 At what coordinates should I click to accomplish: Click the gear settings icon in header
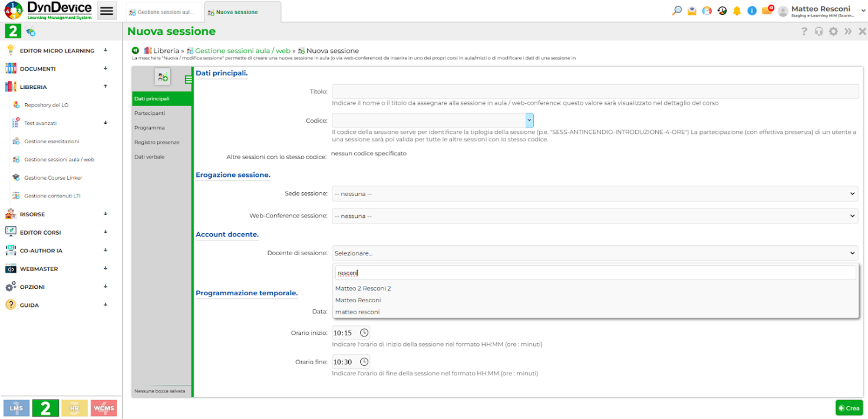click(x=833, y=32)
